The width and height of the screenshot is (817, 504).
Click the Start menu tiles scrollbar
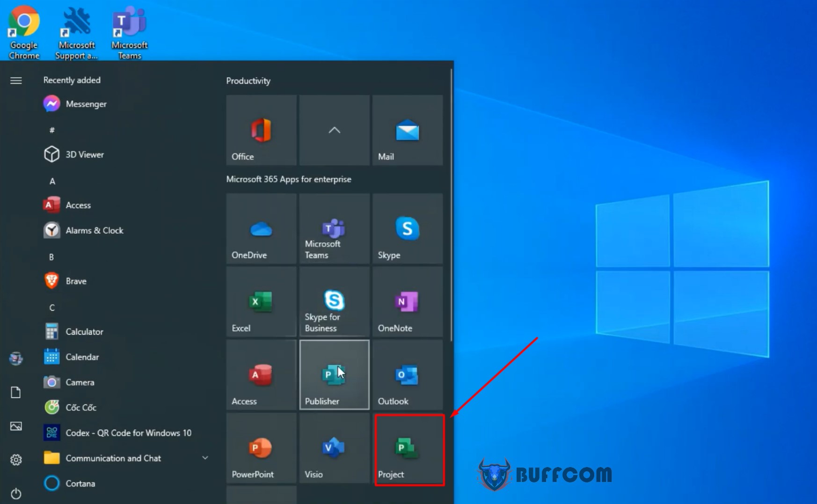point(451,205)
